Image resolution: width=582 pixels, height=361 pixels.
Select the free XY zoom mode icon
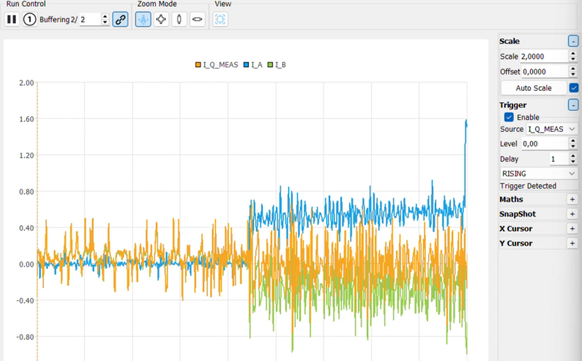pos(161,19)
